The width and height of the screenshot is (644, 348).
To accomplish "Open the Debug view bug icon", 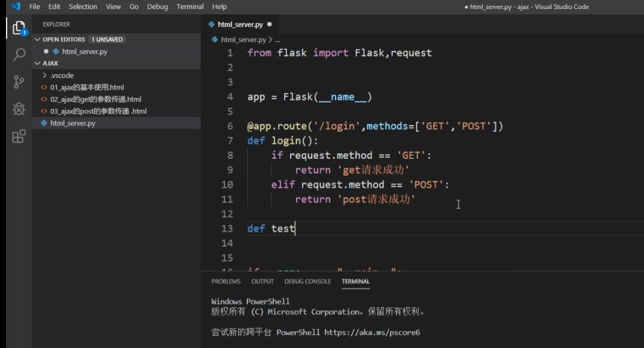I will click(x=19, y=109).
